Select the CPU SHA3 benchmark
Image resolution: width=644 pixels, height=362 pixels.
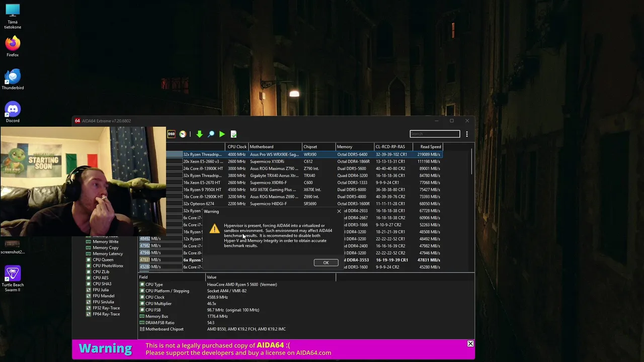click(102, 284)
